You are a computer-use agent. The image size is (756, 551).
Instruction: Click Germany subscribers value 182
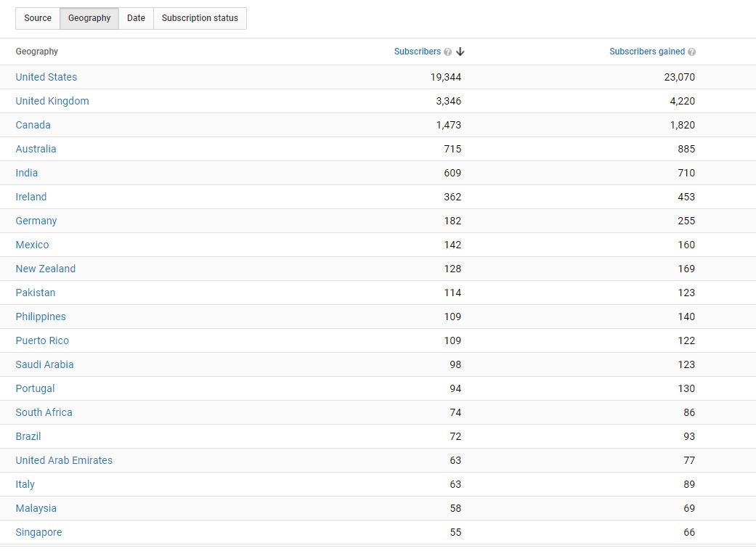click(x=452, y=221)
